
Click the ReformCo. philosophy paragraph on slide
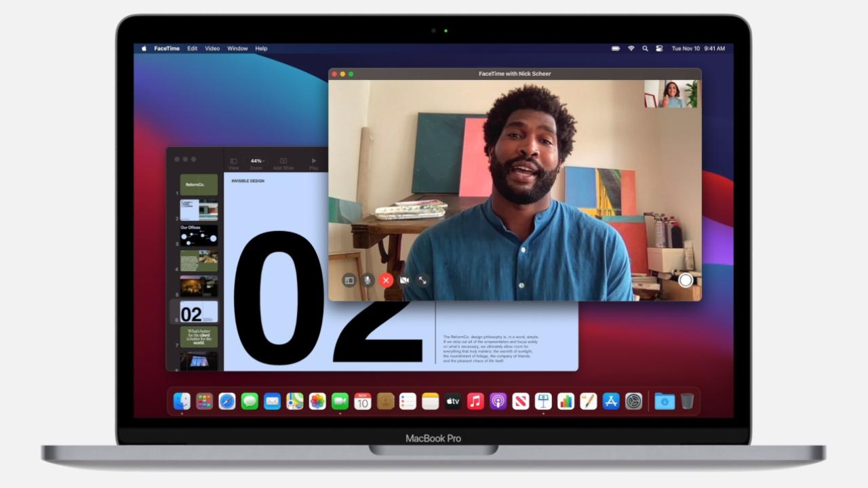[x=491, y=348]
